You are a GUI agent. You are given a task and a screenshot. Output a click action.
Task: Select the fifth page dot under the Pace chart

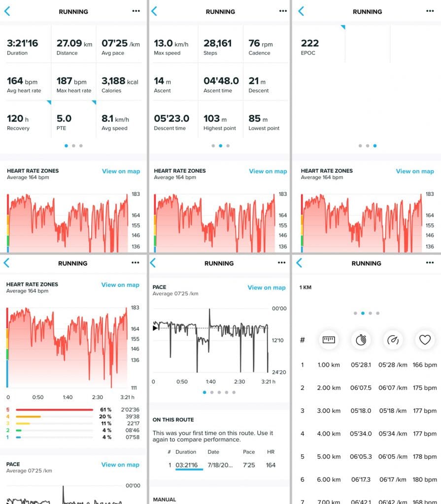click(234, 392)
